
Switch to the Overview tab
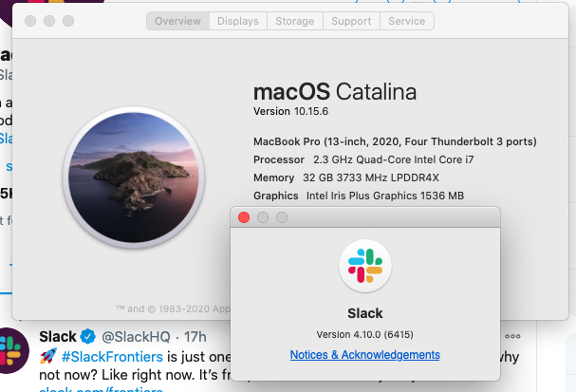pyautogui.click(x=177, y=21)
